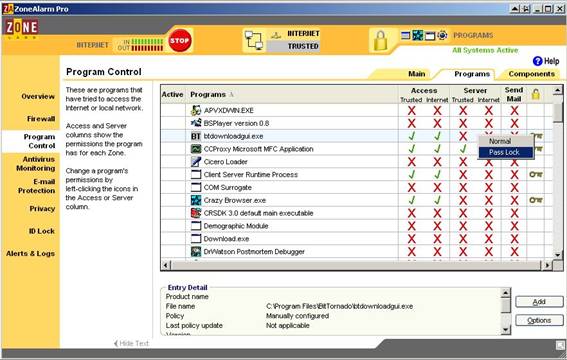567x360 pixels.
Task: Click the first active program icon beside PROGRAMS
Action: click(x=406, y=35)
